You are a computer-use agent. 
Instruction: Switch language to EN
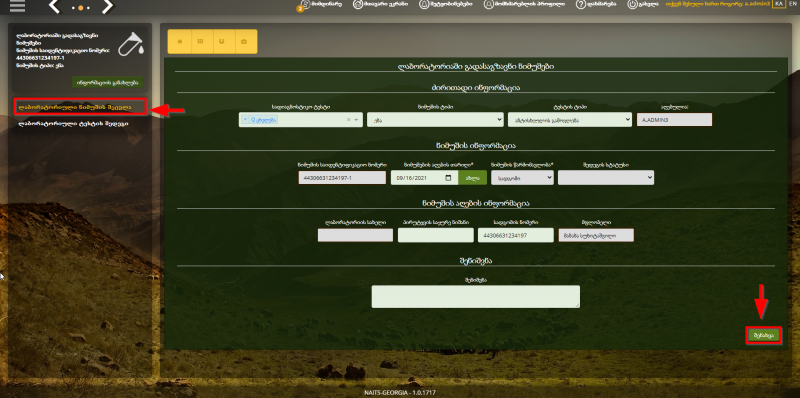click(792, 4)
